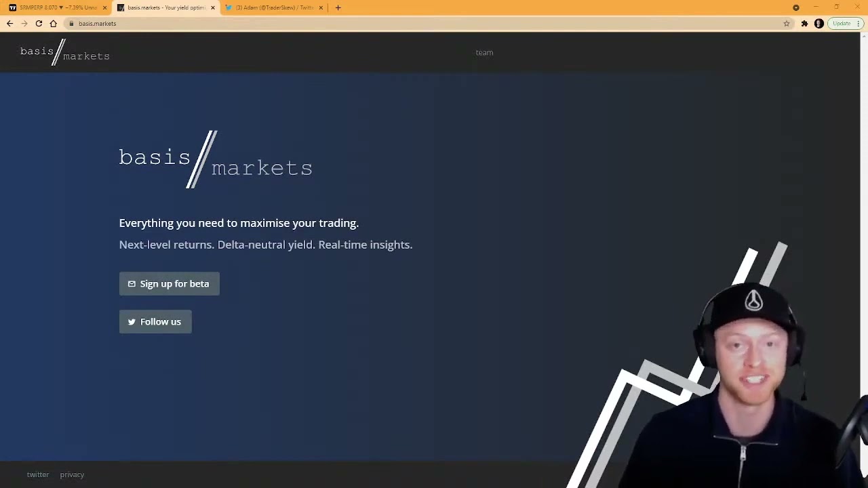Click the large basis markets hero logo

[216, 159]
